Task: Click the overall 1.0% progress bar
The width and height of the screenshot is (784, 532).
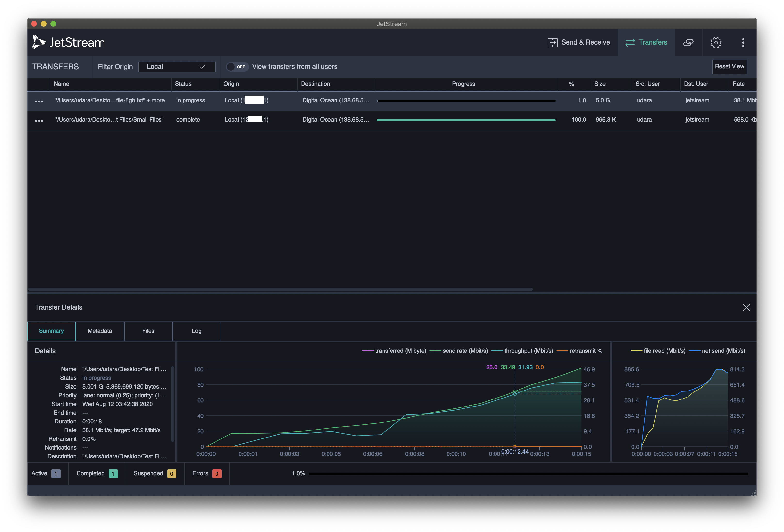Action: [528, 474]
